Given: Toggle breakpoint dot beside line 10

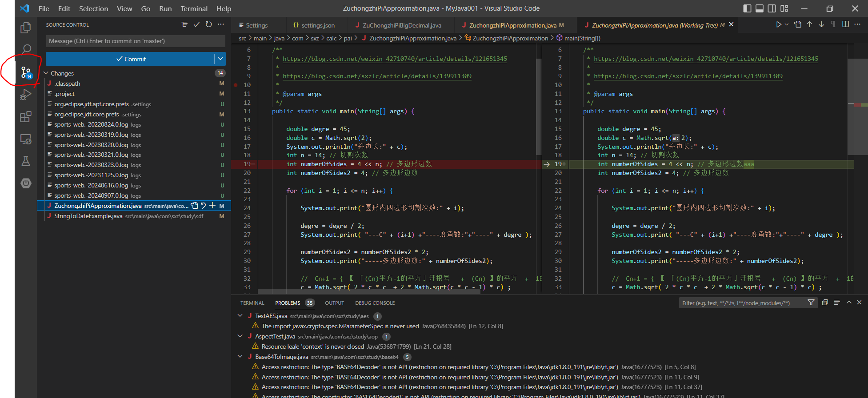Looking at the screenshot, I should coord(236,85).
